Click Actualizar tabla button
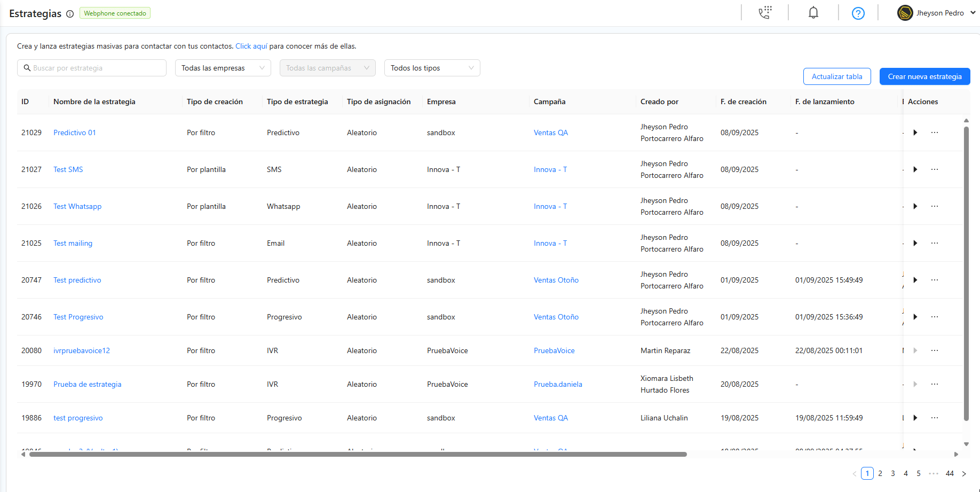980x492 pixels. tap(837, 76)
